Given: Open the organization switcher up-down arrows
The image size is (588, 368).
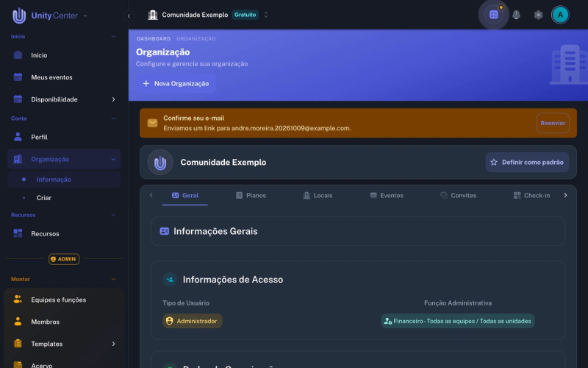Looking at the screenshot, I should [266, 15].
